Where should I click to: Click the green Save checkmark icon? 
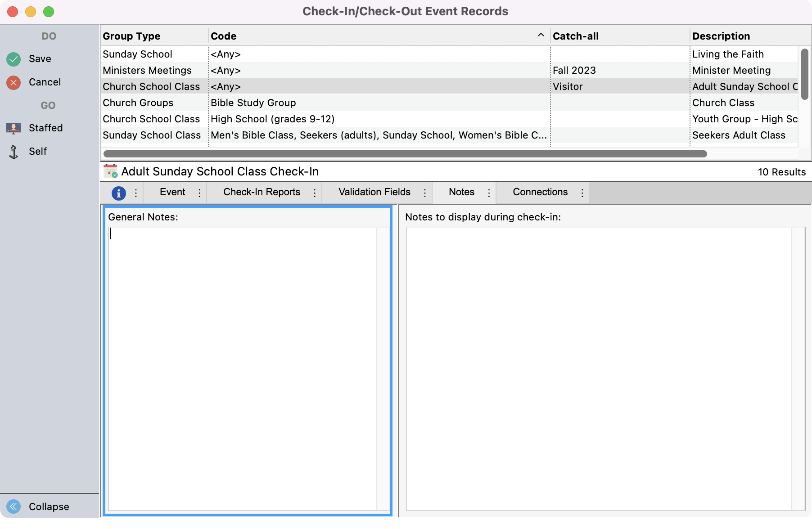[13, 58]
